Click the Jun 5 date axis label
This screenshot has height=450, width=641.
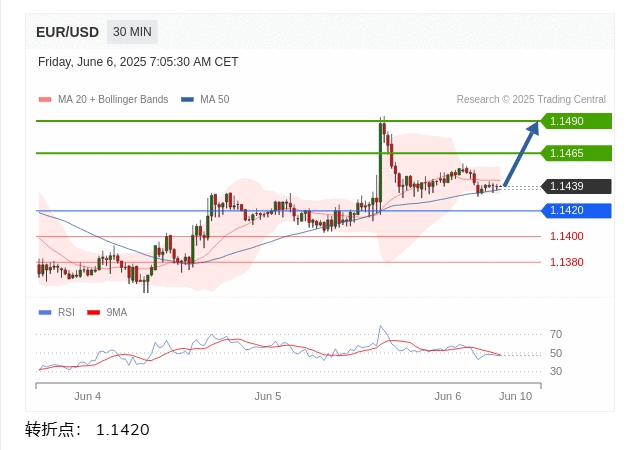[268, 396]
